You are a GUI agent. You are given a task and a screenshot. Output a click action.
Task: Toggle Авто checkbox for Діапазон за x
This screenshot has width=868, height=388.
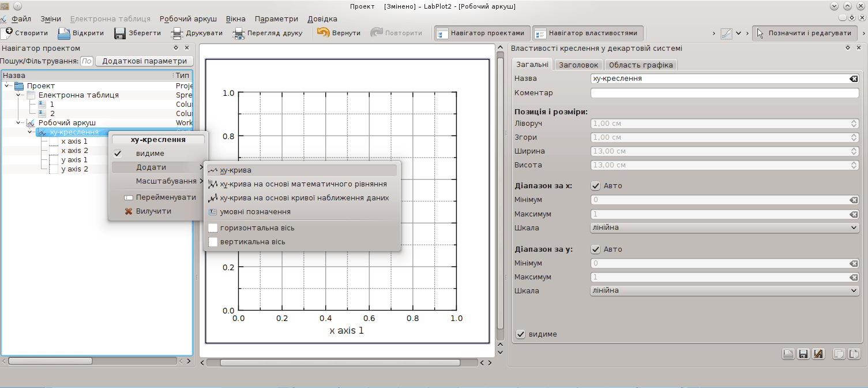tap(596, 186)
